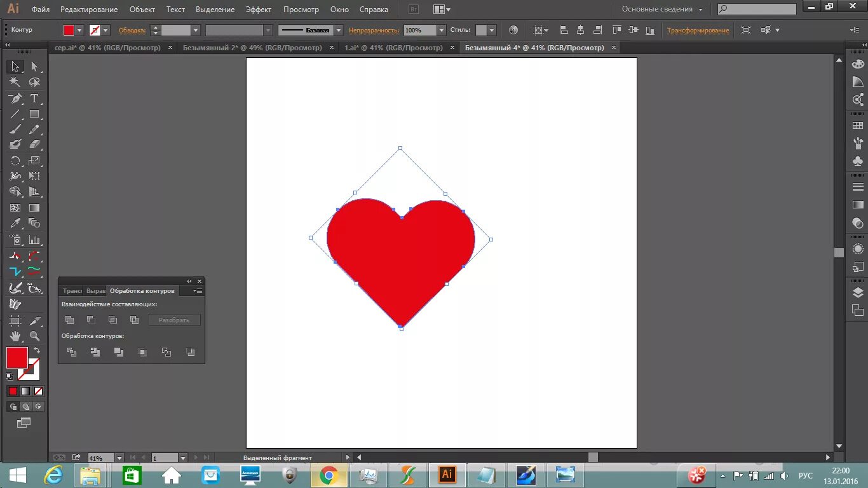
Task: Select the Direct Selection tool
Action: (34, 67)
